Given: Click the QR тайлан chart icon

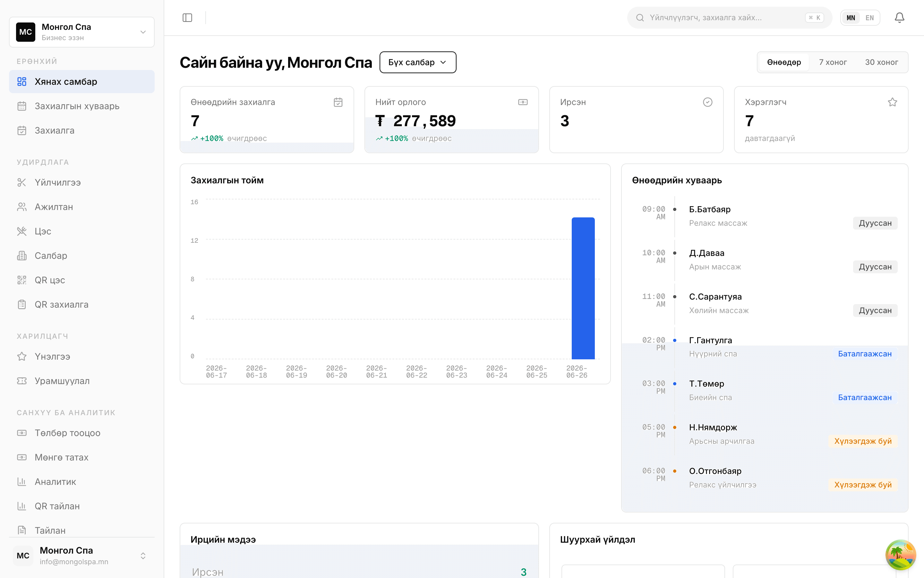Looking at the screenshot, I should 22,506.
